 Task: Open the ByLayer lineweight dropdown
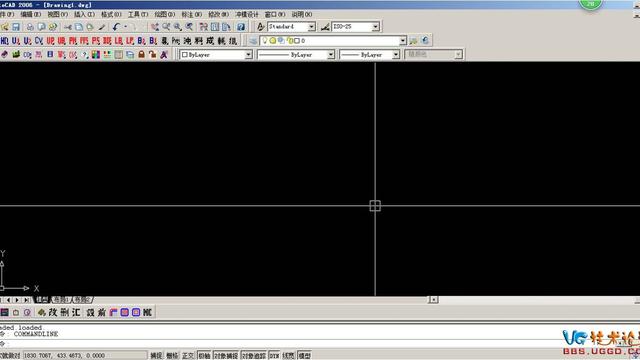(x=396, y=54)
